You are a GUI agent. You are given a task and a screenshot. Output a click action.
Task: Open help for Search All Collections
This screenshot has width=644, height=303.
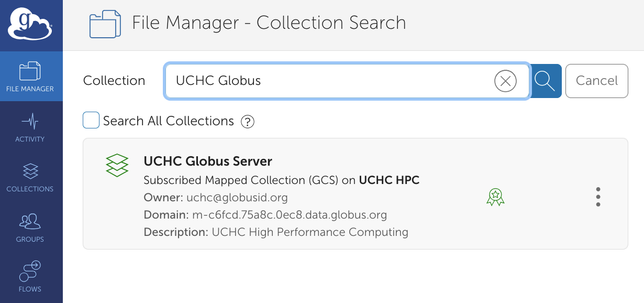point(247,122)
